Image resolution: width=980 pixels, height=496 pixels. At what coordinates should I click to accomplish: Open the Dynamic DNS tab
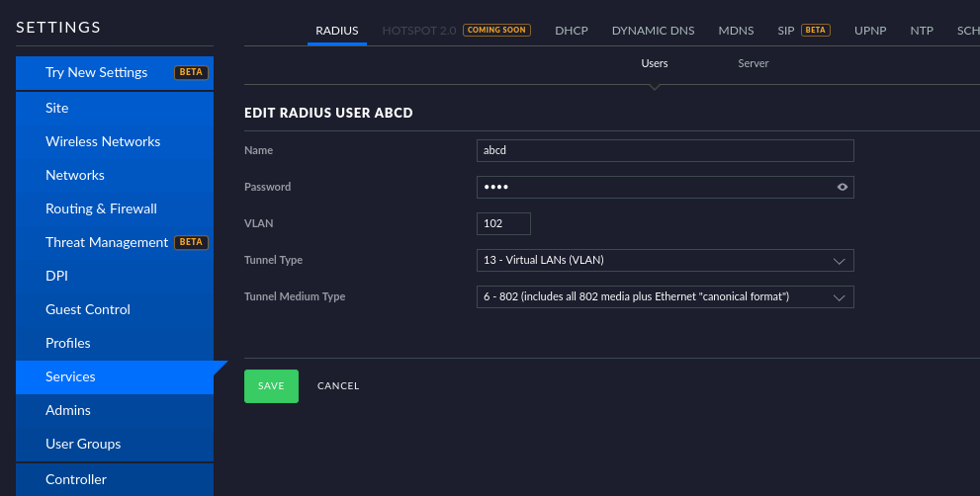(x=653, y=31)
